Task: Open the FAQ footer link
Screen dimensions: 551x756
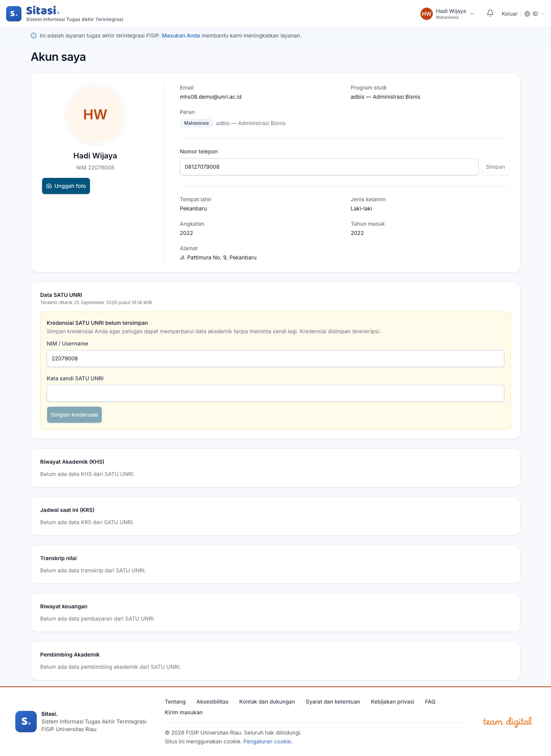Action: pos(430,702)
